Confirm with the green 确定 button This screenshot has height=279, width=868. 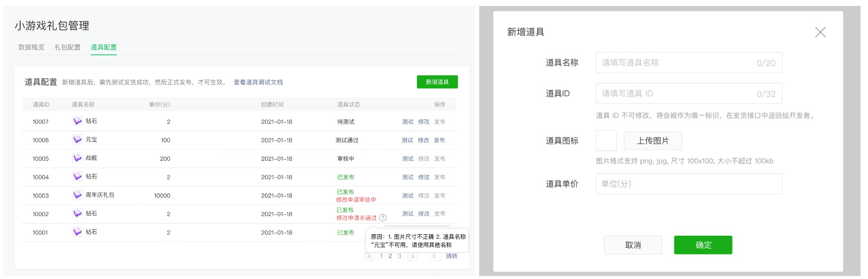703,245
